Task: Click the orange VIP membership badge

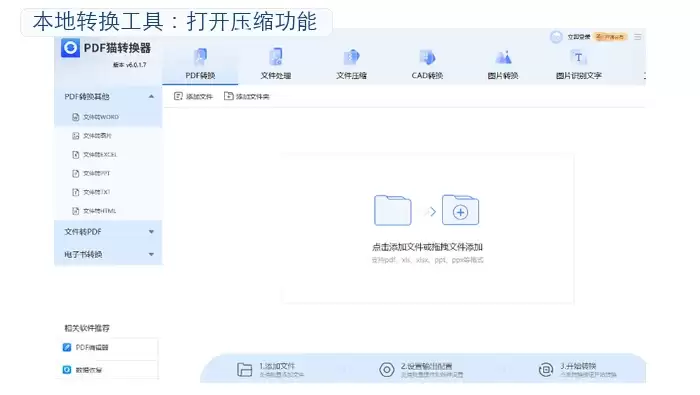Action: (611, 37)
